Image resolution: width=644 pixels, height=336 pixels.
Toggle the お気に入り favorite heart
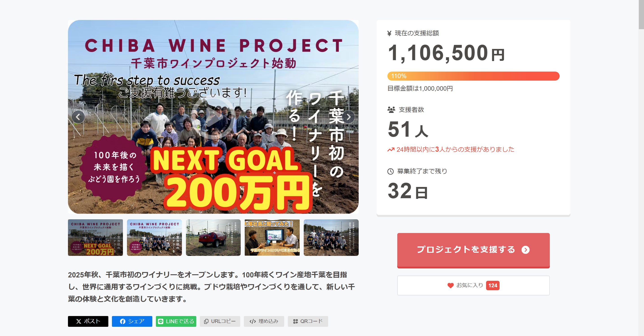450,285
